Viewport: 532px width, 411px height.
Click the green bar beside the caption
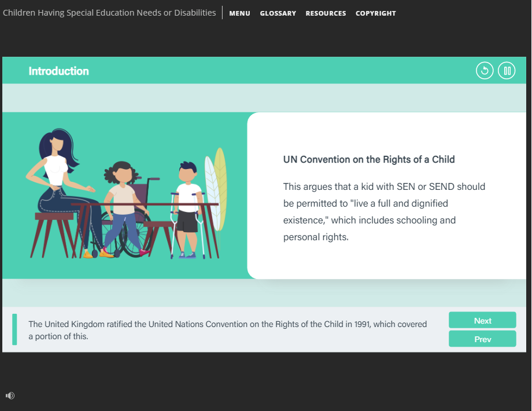14,329
